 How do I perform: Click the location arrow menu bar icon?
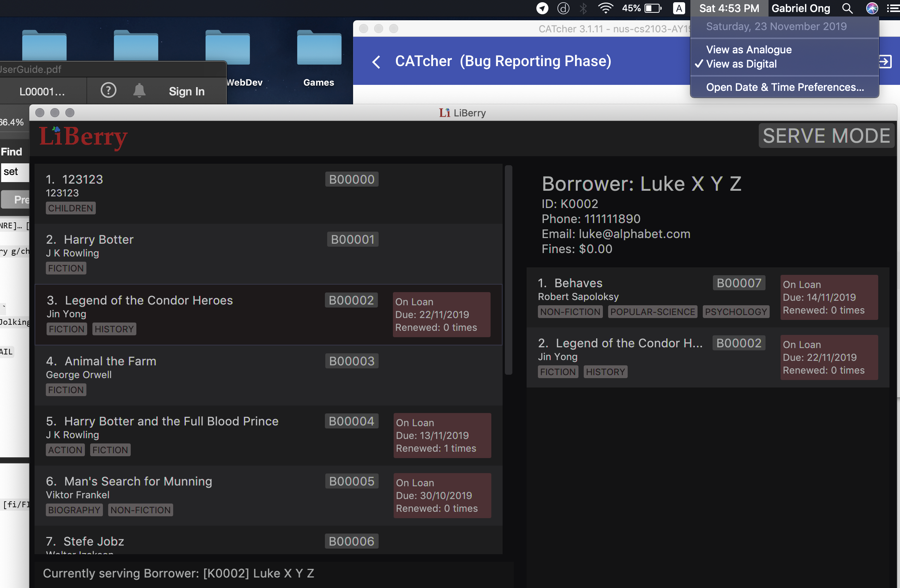(542, 8)
